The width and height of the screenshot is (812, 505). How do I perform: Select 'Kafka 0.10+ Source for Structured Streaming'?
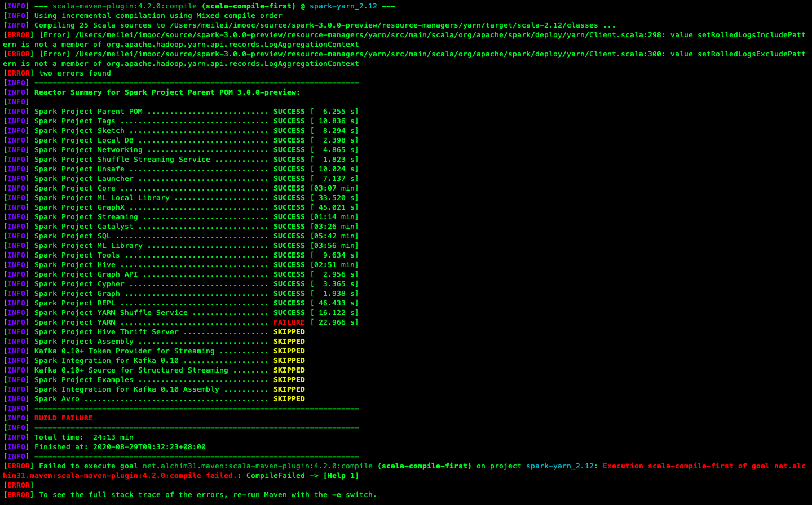[131, 370]
